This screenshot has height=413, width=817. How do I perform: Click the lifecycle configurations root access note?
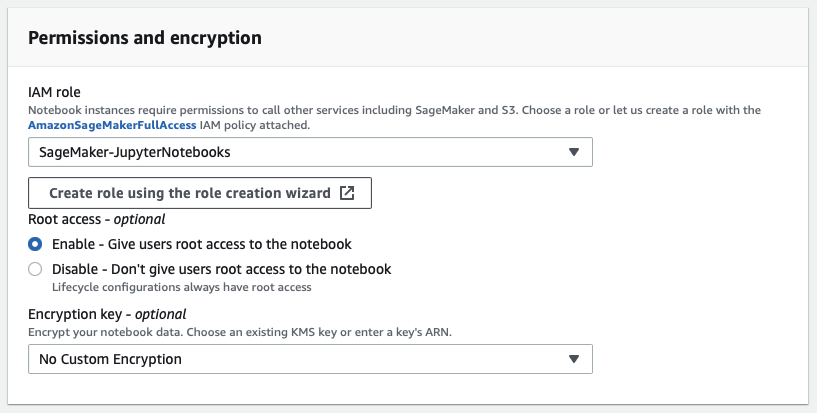tap(181, 287)
